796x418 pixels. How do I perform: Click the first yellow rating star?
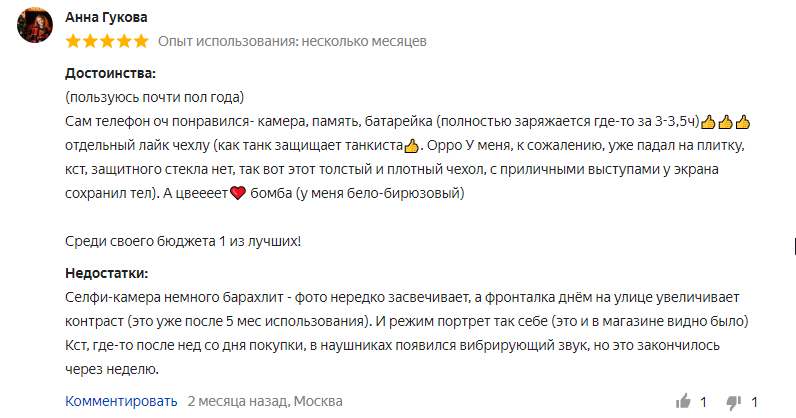[73, 41]
